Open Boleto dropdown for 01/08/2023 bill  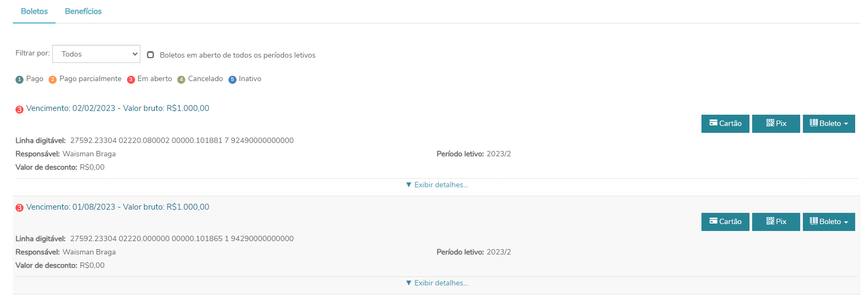[828, 222]
